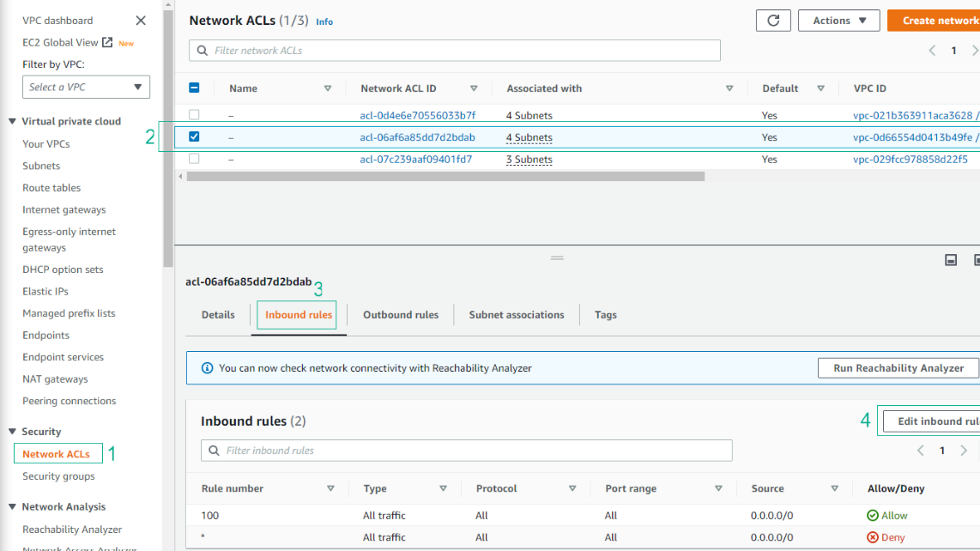The height and width of the screenshot is (551, 980).
Task: Refresh the network ACLs list
Action: [772, 21]
